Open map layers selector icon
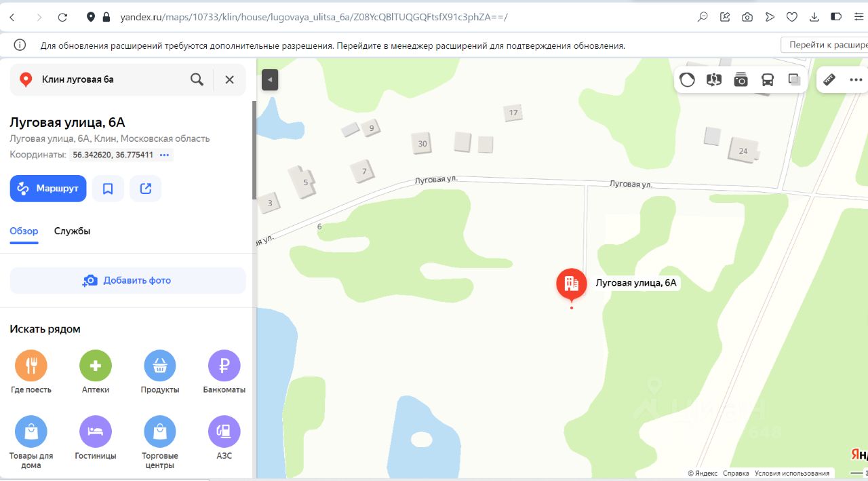The image size is (868, 481). pyautogui.click(x=794, y=79)
